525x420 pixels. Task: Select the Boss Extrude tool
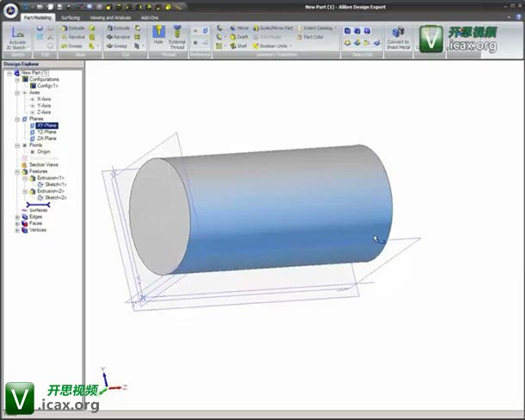pos(73,28)
